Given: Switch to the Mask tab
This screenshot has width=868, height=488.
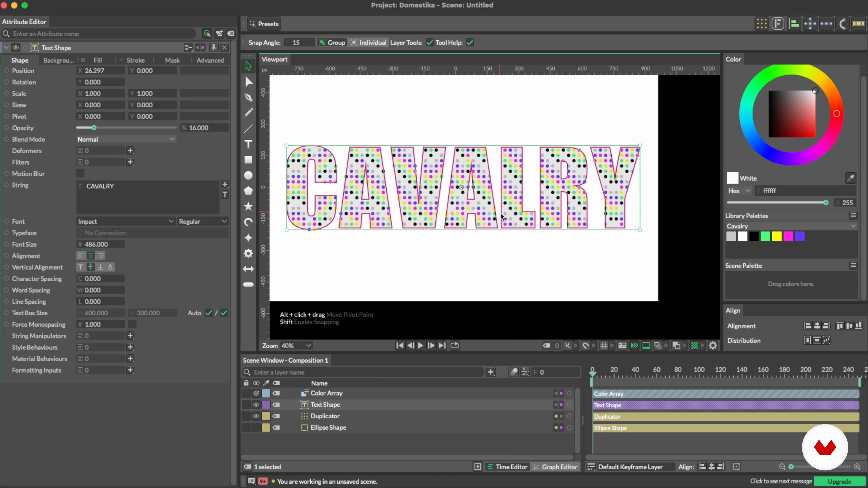Looking at the screenshot, I should click(172, 60).
